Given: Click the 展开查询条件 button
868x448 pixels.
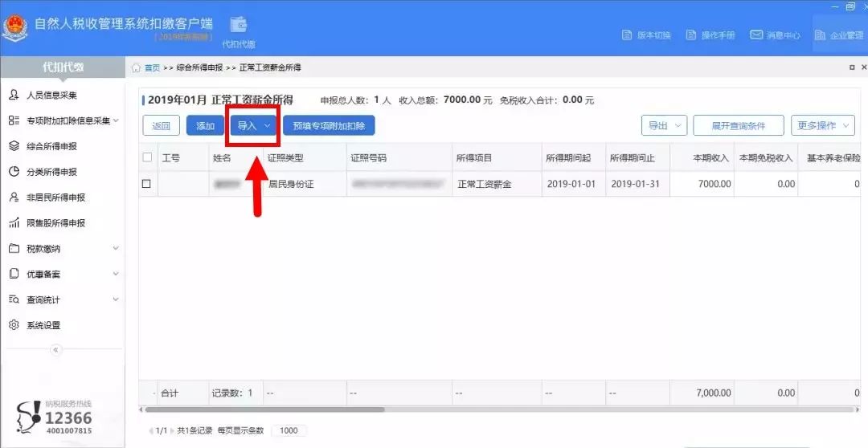Looking at the screenshot, I should [739, 125].
